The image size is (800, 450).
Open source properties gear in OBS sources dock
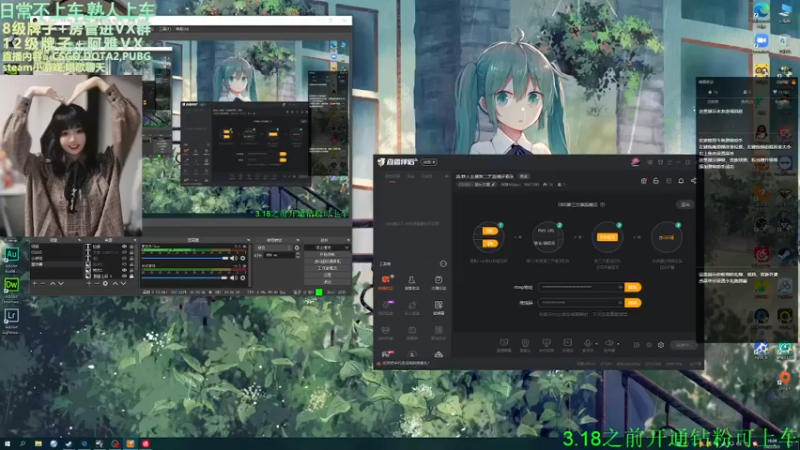[105, 283]
